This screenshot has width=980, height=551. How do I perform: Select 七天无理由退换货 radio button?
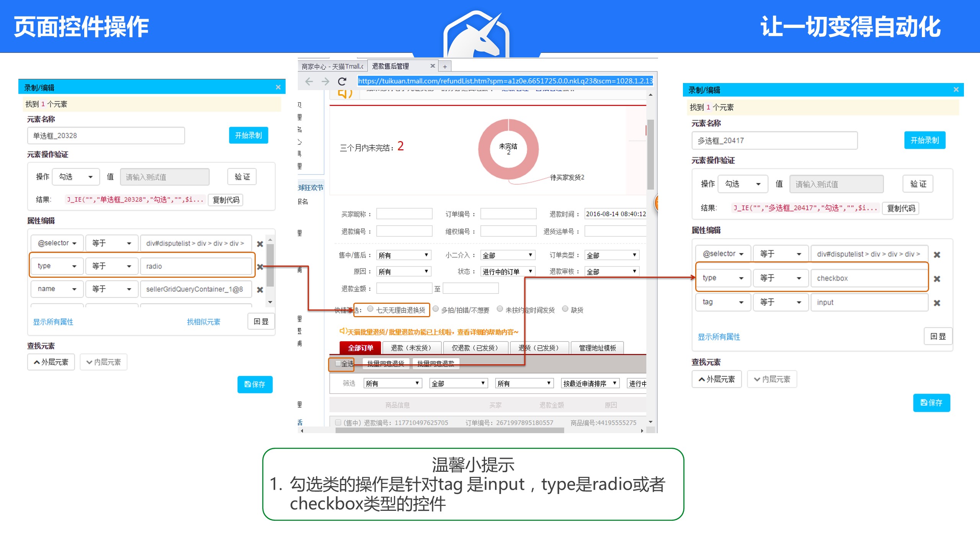point(370,309)
